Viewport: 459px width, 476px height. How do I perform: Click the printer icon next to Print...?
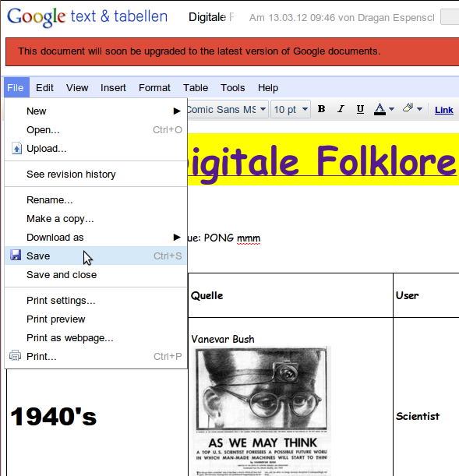pyautogui.click(x=15, y=355)
